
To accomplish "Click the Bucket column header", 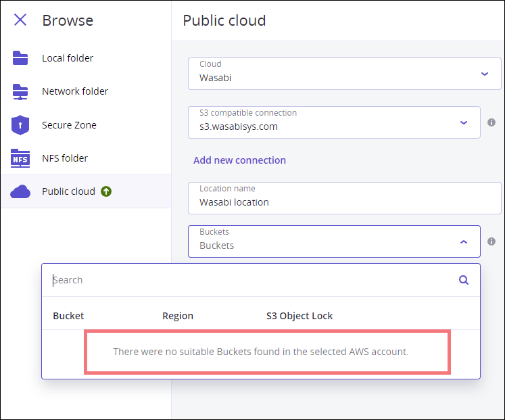I will 68,316.
